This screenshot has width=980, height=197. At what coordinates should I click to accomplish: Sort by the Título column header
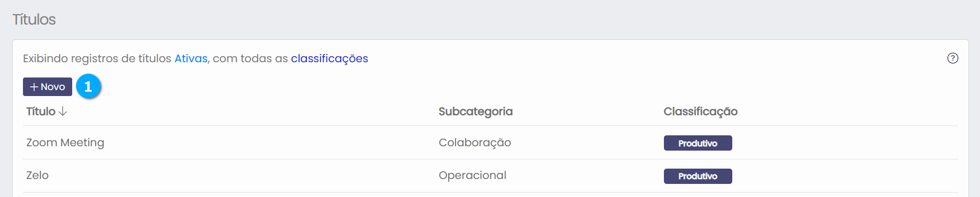click(41, 111)
